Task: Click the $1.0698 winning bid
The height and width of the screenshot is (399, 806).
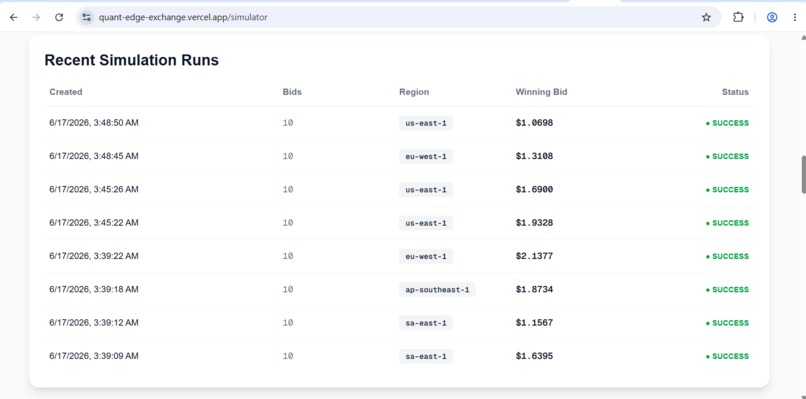Action: (534, 123)
